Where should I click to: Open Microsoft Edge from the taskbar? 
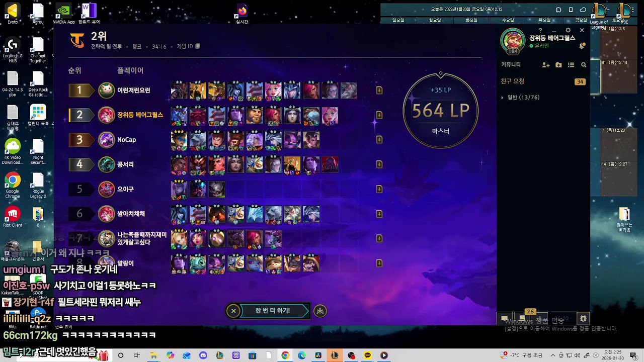pos(302,355)
